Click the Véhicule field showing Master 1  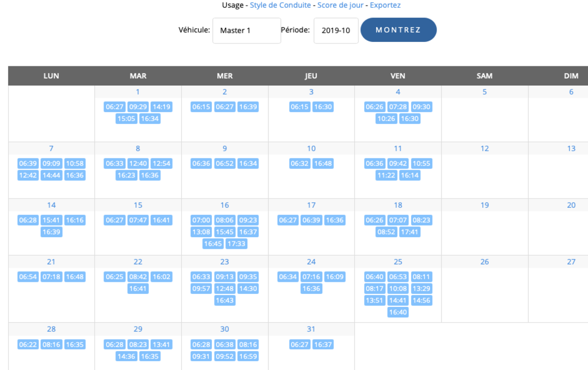(247, 30)
